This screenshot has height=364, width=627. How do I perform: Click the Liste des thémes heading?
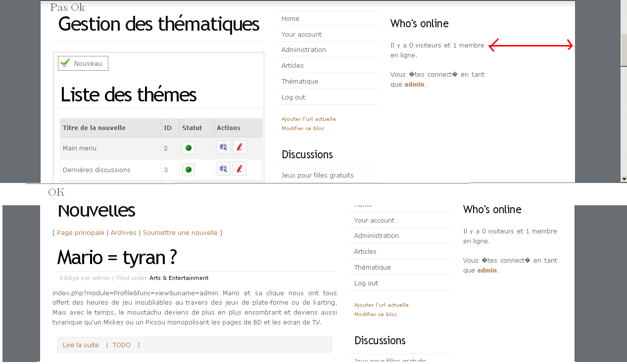pyautogui.click(x=129, y=94)
